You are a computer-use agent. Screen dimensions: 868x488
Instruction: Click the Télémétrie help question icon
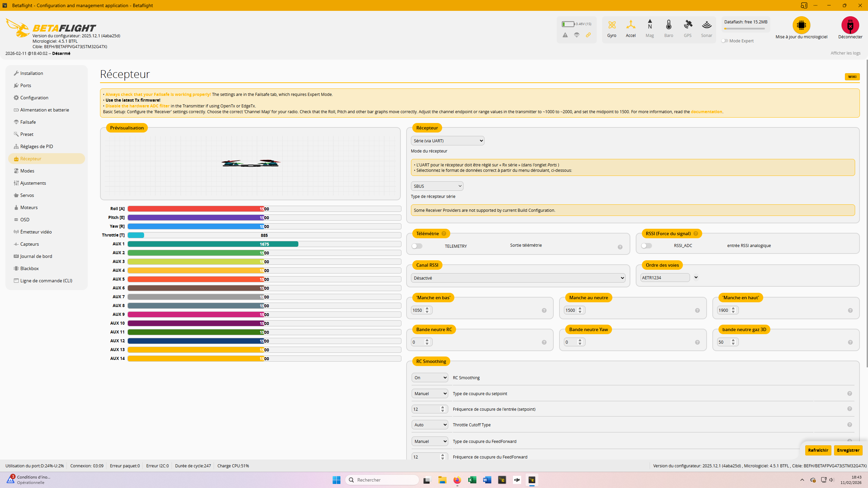444,233
